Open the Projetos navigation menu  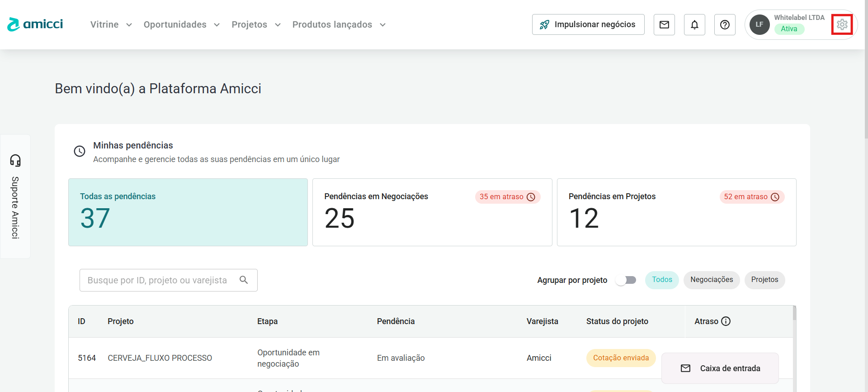point(256,24)
